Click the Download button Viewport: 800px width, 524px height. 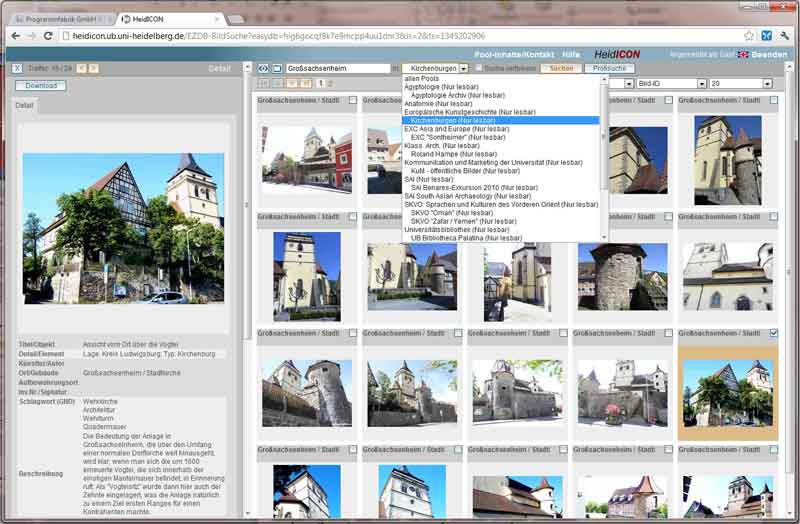[x=41, y=86]
